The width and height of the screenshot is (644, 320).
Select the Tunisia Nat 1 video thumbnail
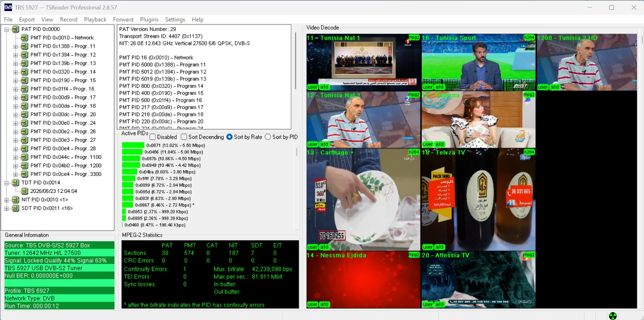(363, 62)
